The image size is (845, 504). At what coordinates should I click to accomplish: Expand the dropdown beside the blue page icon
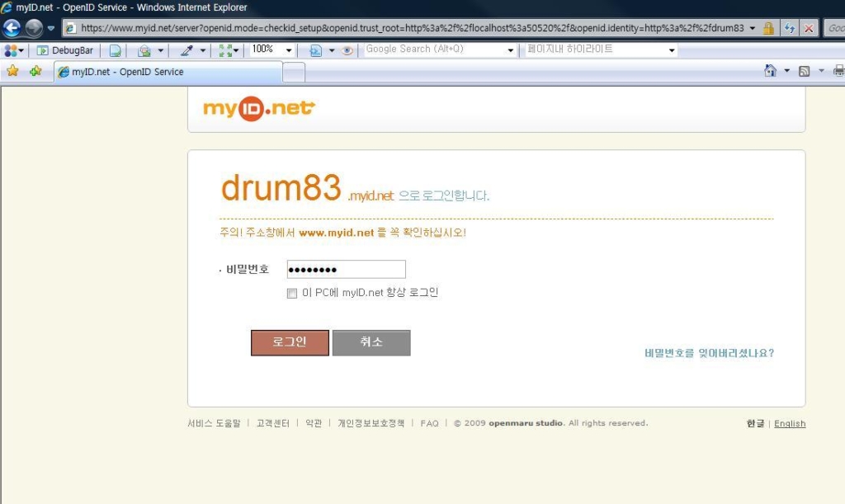tap(332, 50)
